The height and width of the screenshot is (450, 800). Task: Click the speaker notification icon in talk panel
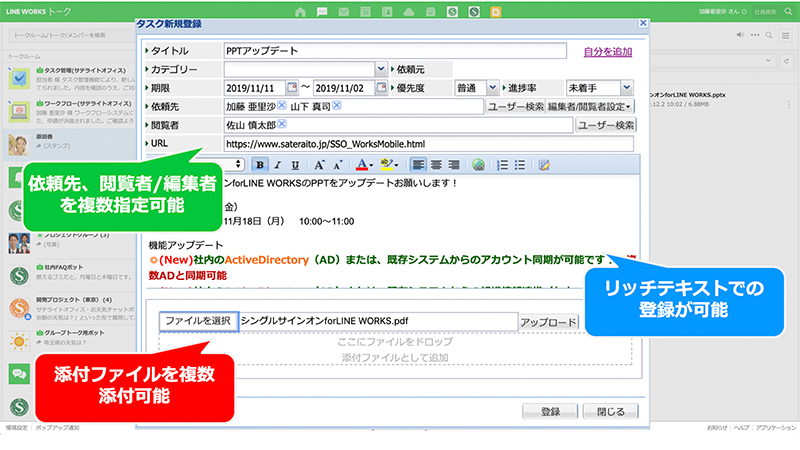pos(740,35)
